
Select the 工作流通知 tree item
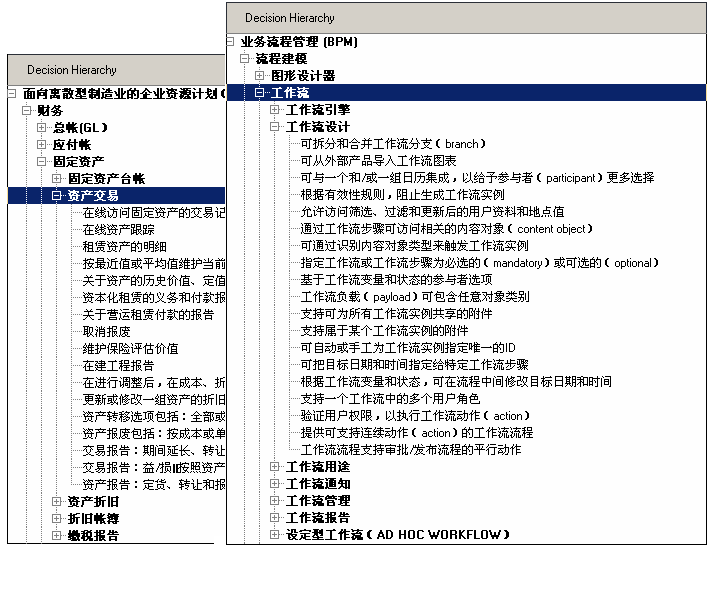(318, 484)
